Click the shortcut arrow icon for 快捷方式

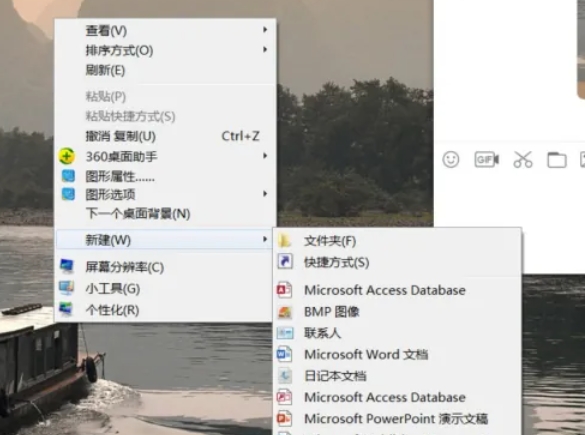(285, 261)
